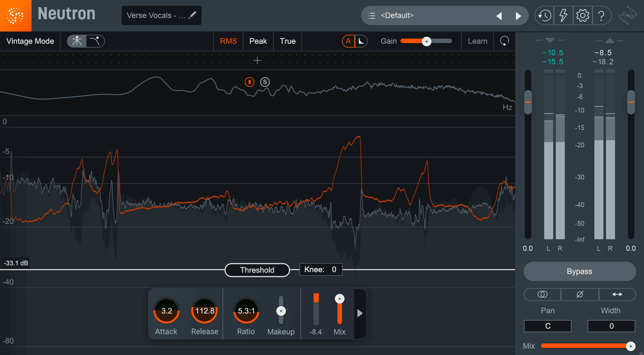
Task: Switch detection mode to True
Action: [x=288, y=41]
